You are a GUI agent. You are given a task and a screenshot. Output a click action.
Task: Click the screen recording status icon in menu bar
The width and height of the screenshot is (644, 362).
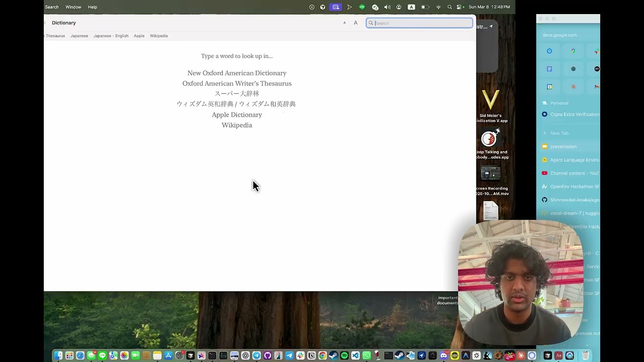pos(312,7)
